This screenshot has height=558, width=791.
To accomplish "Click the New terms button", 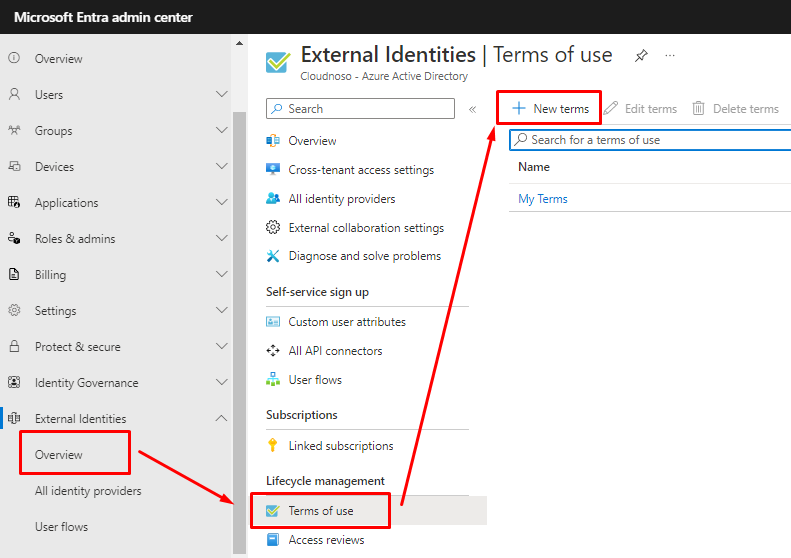I will click(549, 108).
